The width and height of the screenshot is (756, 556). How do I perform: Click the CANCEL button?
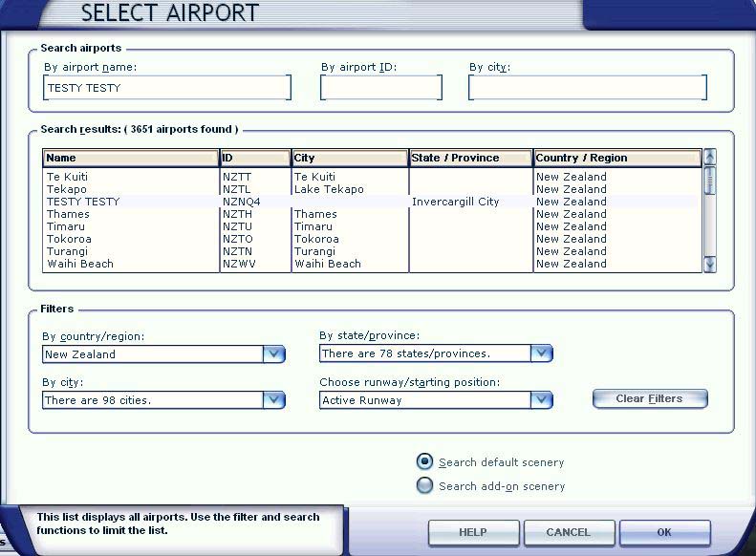point(568,532)
